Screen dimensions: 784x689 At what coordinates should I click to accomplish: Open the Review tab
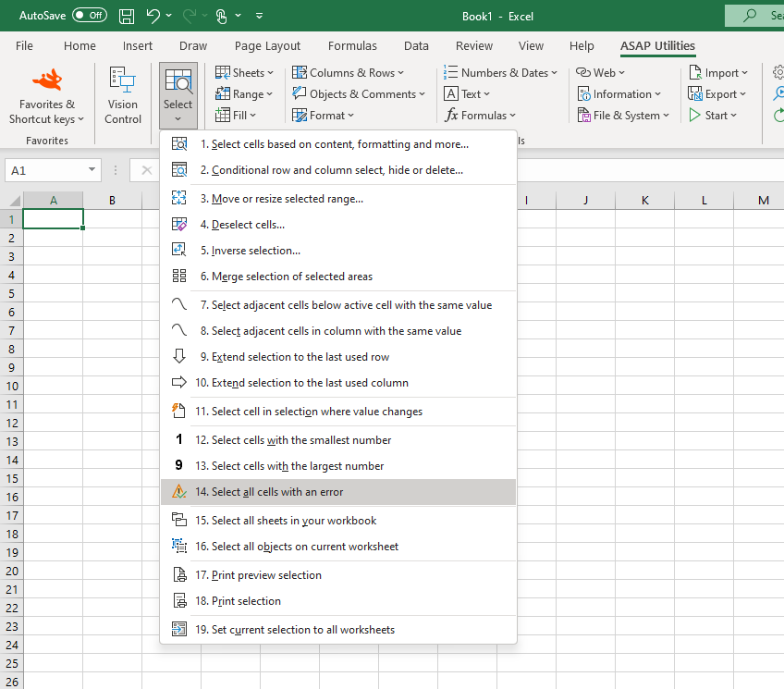click(474, 46)
